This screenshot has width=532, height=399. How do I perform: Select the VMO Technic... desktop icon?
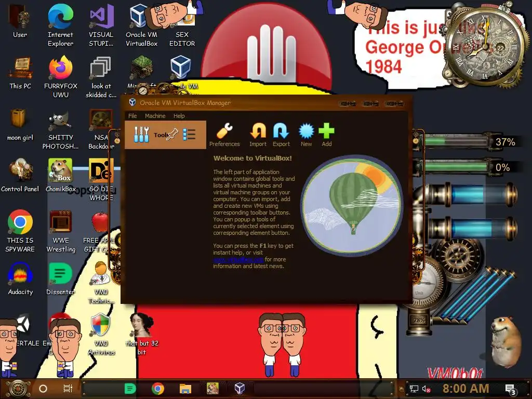[101, 282]
